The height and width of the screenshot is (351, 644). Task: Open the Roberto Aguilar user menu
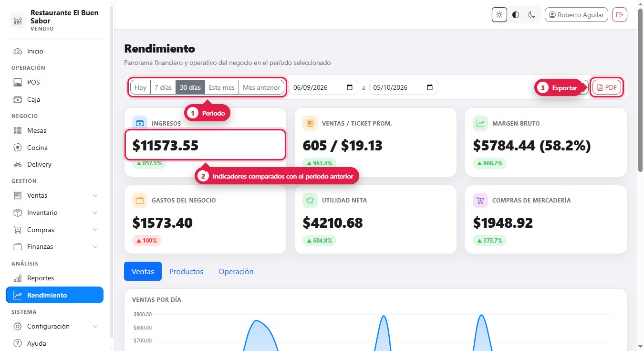point(577,15)
